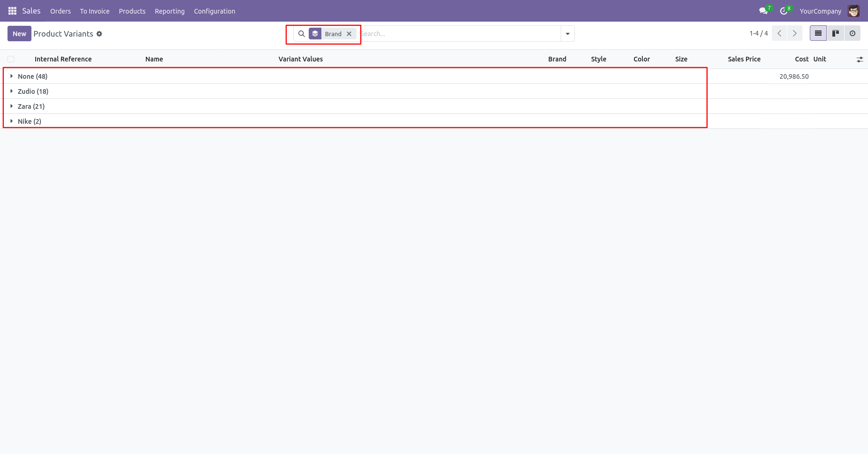Viewport: 868px width, 454px height.
Task: Focus the Search input field
Action: 460,34
